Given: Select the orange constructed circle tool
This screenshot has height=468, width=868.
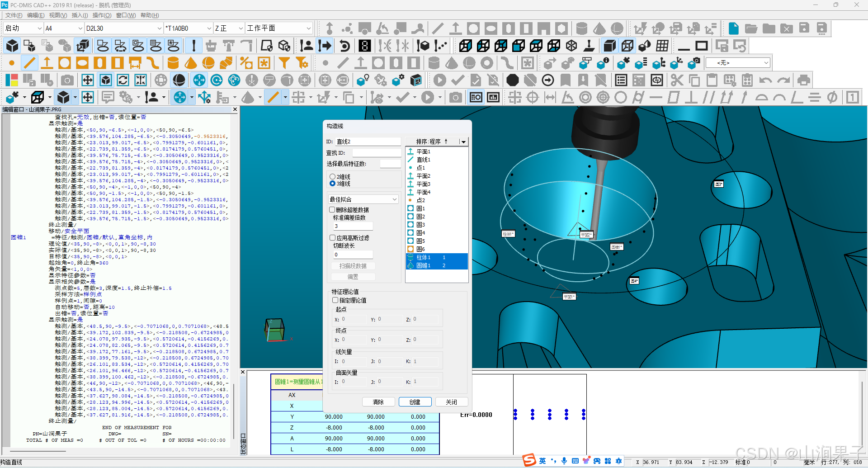Looking at the screenshot, I should [x=65, y=63].
